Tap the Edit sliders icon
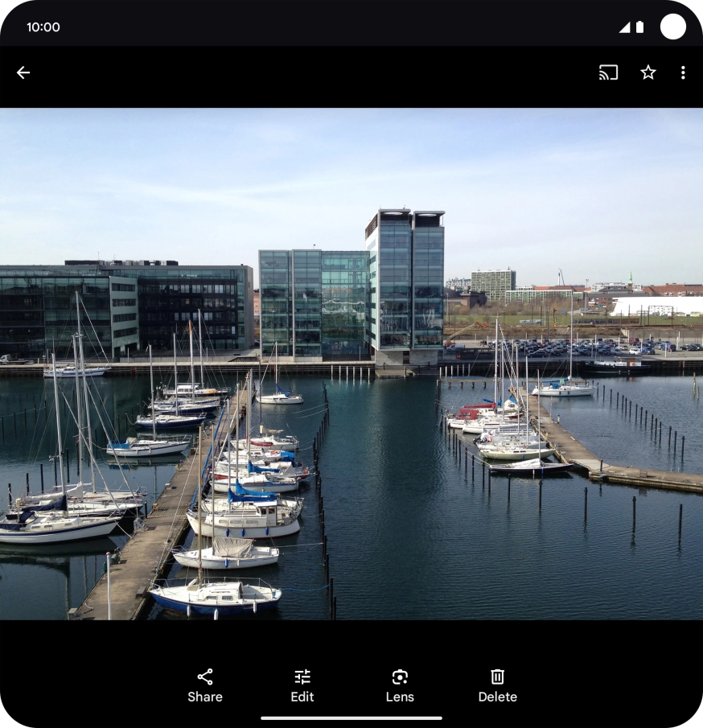The width and height of the screenshot is (703, 728). click(x=302, y=677)
